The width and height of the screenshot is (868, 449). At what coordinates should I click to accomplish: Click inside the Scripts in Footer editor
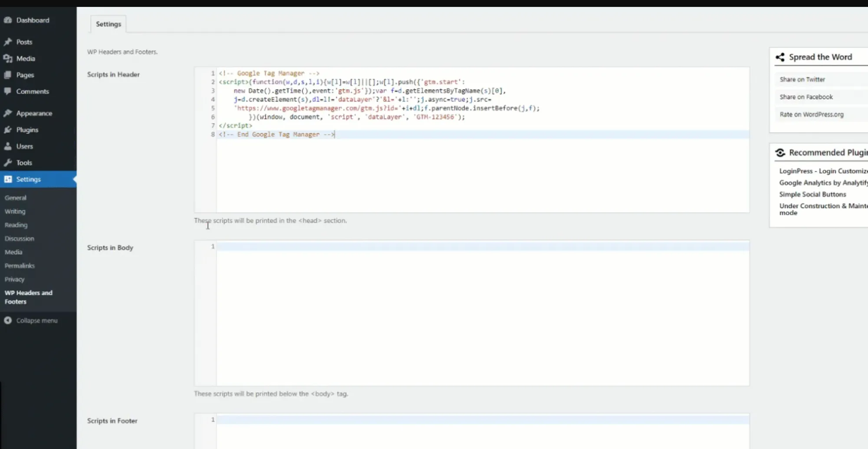tap(482, 432)
